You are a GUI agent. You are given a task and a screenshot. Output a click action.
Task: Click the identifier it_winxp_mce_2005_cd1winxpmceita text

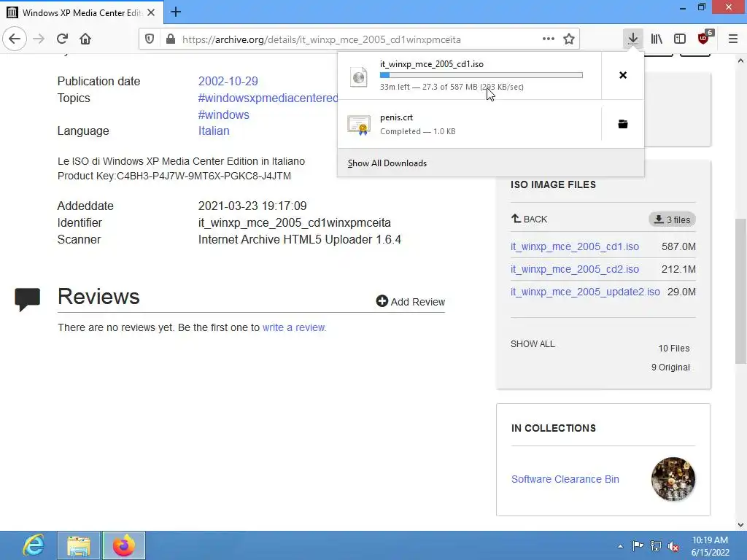coord(295,223)
